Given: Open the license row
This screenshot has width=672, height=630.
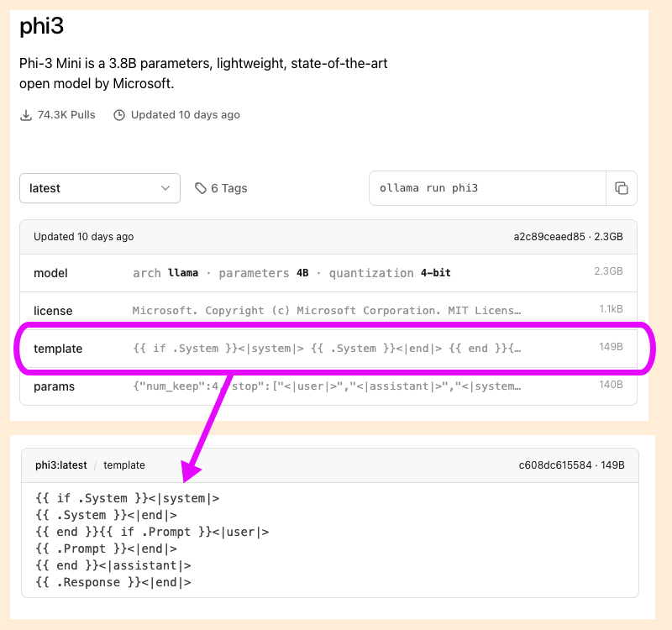Looking at the screenshot, I should pyautogui.click(x=53, y=311).
